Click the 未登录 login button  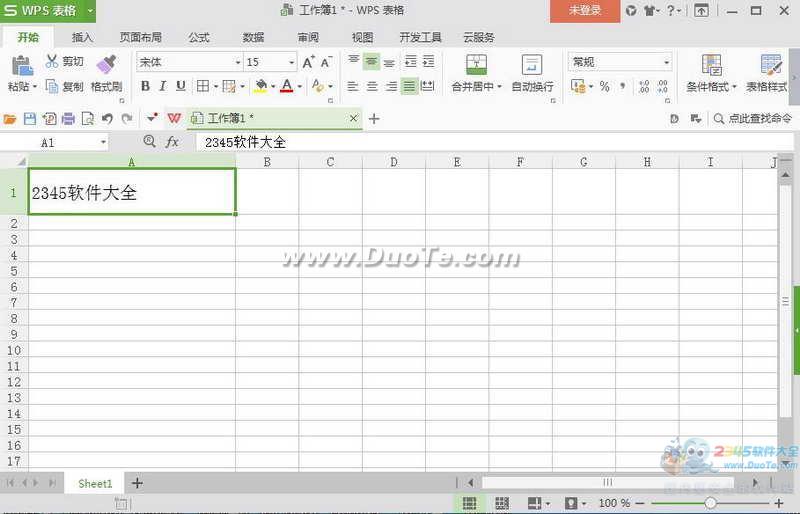click(x=585, y=10)
